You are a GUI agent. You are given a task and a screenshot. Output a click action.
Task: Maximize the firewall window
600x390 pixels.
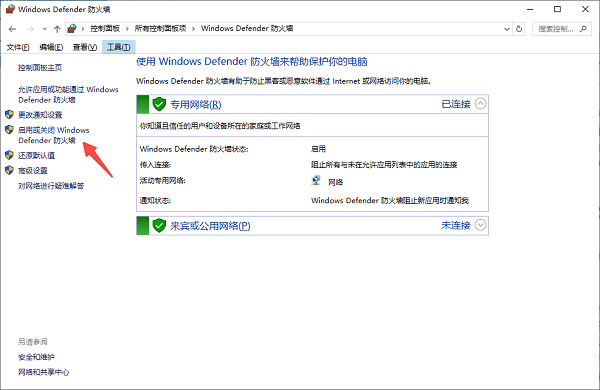[x=558, y=9]
